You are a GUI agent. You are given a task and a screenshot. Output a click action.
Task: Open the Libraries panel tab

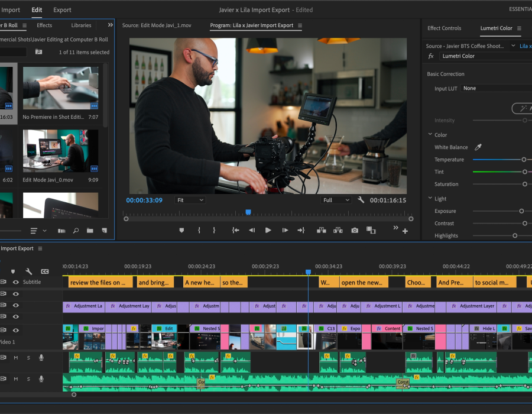click(x=81, y=25)
